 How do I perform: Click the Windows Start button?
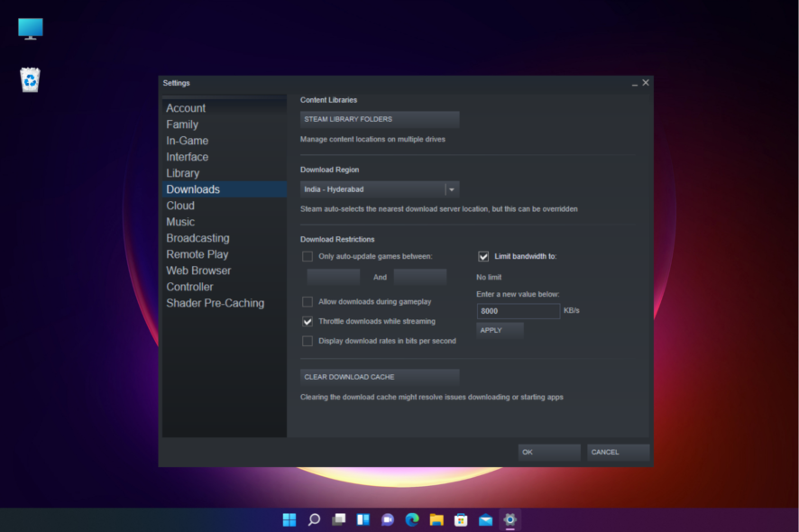pos(289,519)
